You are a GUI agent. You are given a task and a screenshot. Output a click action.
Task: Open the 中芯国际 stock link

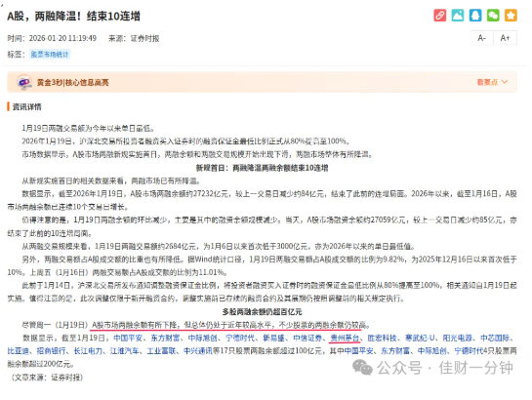click(495, 338)
